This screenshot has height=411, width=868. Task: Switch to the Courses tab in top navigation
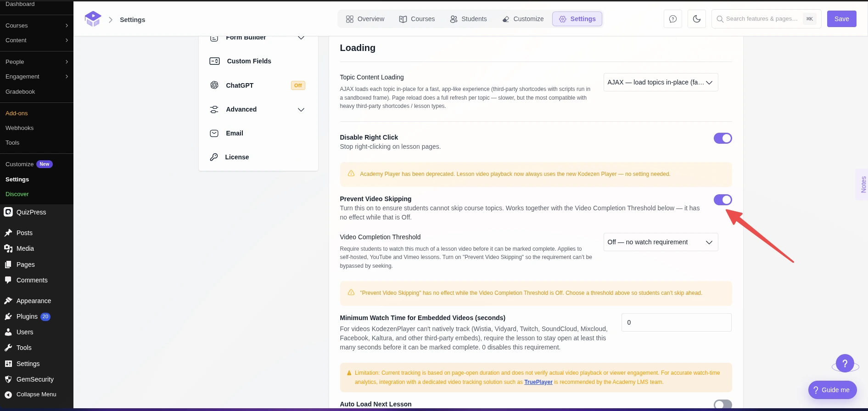[417, 19]
